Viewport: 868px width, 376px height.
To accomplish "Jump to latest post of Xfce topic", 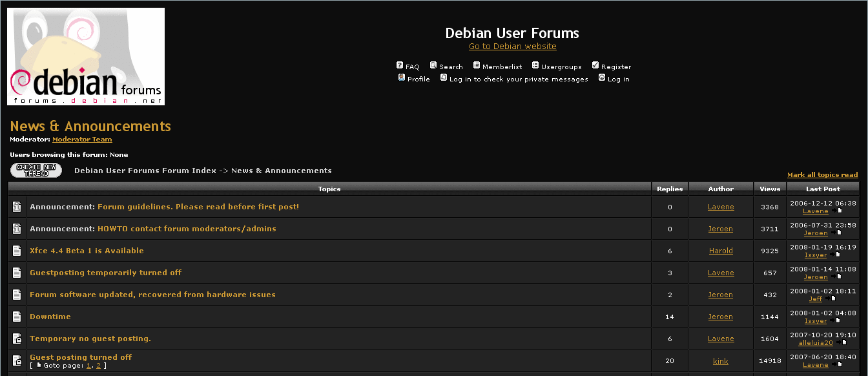I will [x=837, y=255].
